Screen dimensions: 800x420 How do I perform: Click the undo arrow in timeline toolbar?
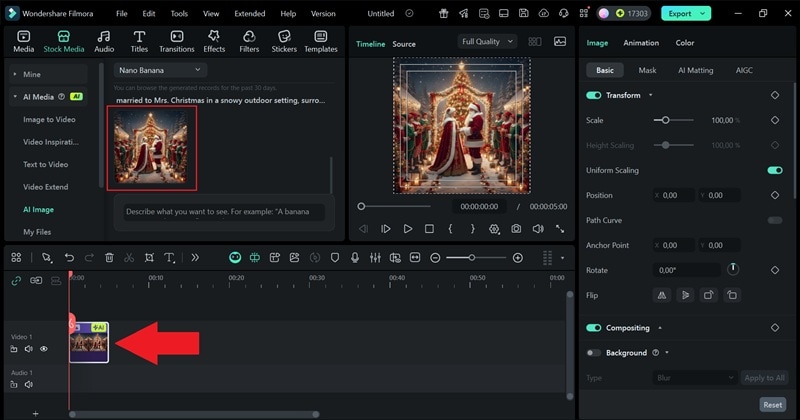(69, 258)
